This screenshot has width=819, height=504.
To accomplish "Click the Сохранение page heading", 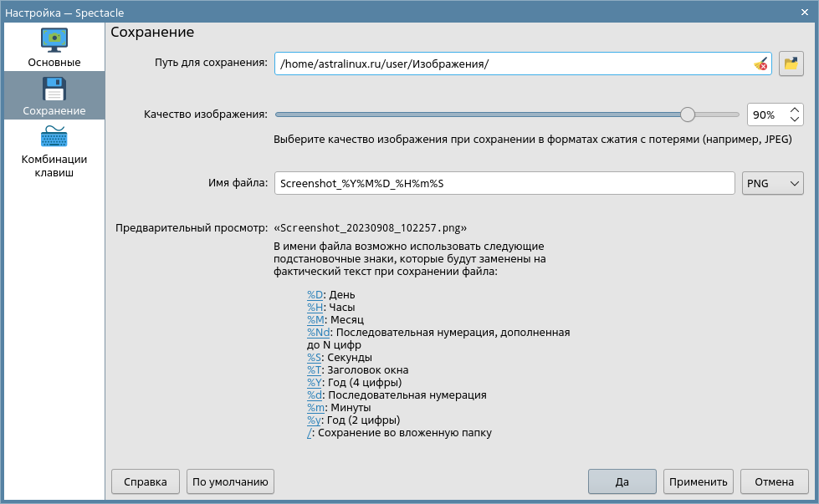I will (152, 33).
